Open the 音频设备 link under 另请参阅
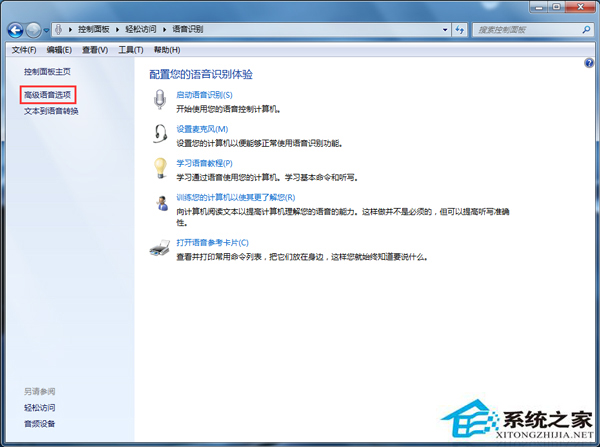Image resolution: width=600 pixels, height=447 pixels. [40, 424]
